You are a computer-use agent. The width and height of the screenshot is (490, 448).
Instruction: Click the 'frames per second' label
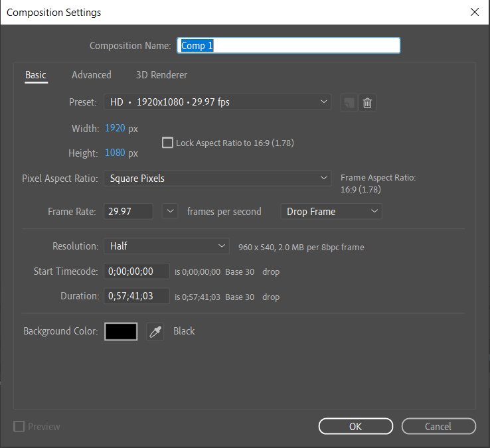tap(224, 212)
